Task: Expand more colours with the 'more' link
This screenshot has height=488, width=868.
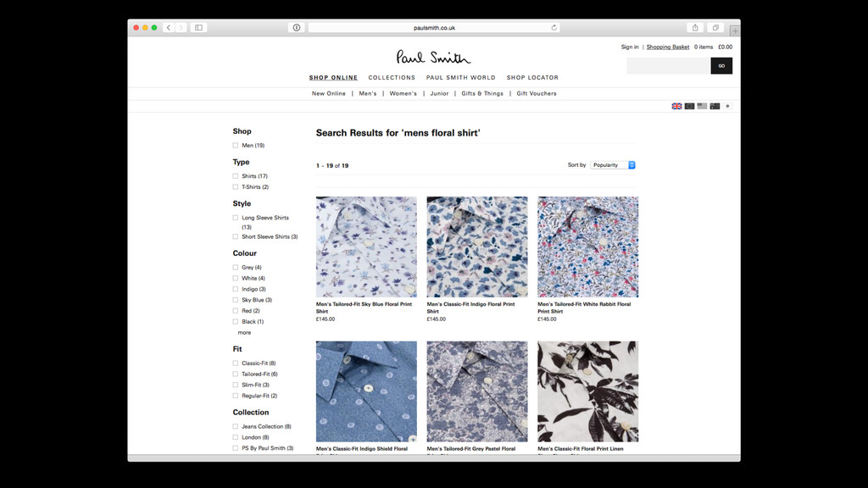Action: click(244, 332)
